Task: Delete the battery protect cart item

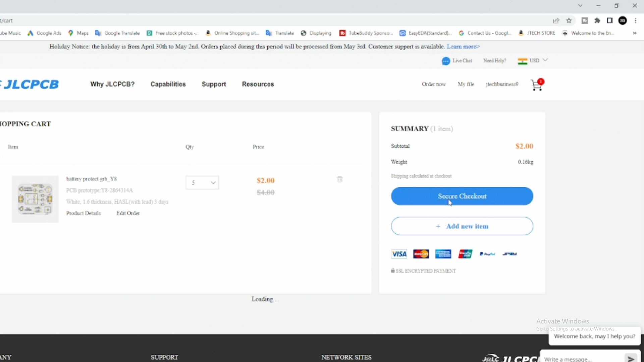Action: 340,179
